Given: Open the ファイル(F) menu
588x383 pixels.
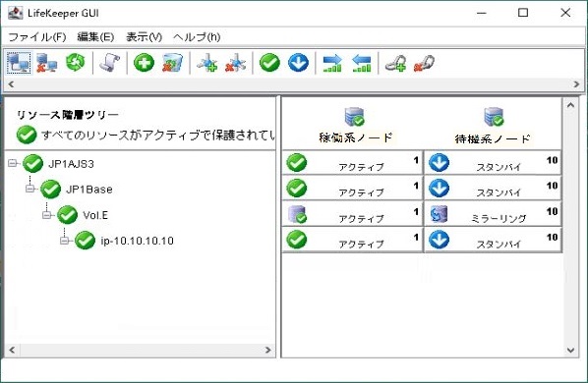Looking at the screenshot, I should coord(37,36).
